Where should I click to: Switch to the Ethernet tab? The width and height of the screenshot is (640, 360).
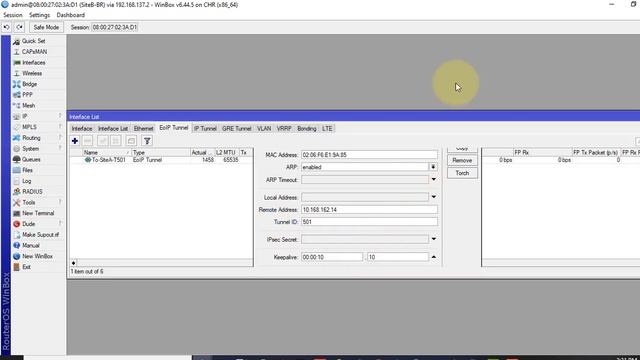[144, 129]
